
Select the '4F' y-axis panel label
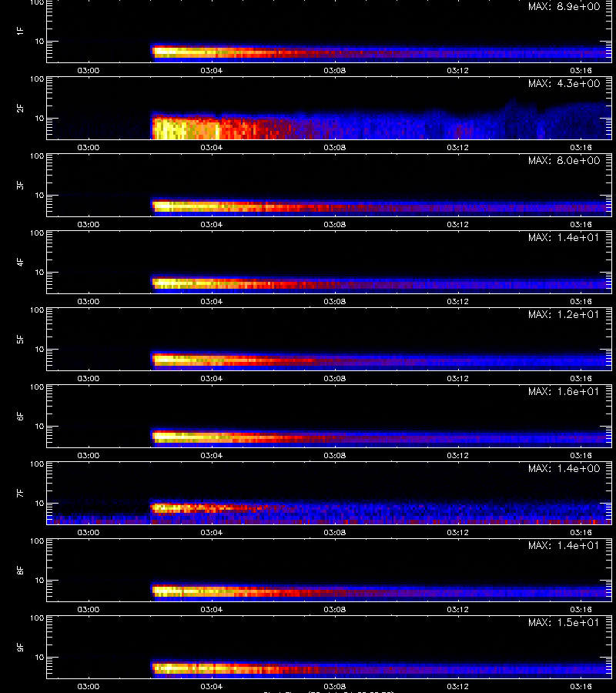point(20,262)
